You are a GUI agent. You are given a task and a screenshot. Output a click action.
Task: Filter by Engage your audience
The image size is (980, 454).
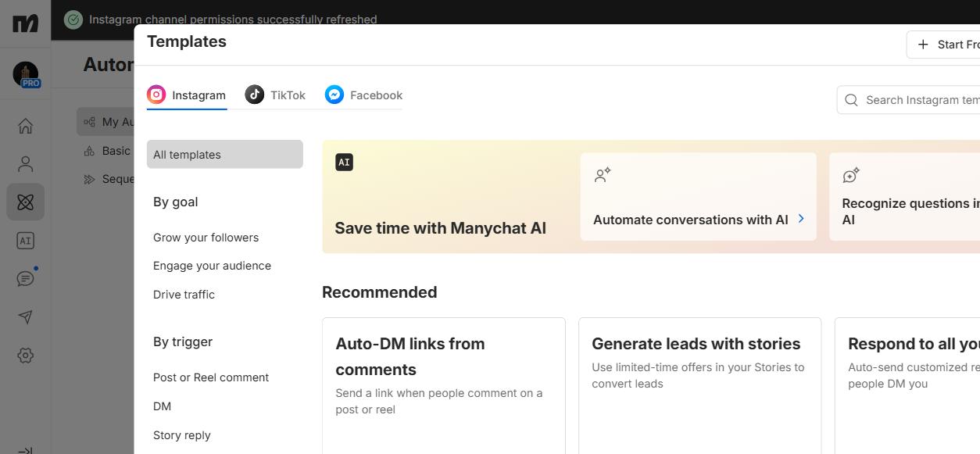click(x=212, y=266)
